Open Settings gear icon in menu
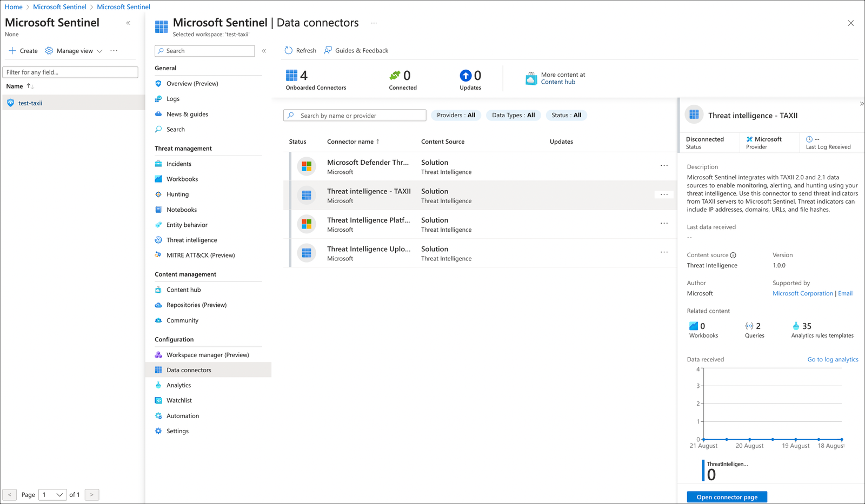The image size is (865, 504). pyautogui.click(x=158, y=431)
